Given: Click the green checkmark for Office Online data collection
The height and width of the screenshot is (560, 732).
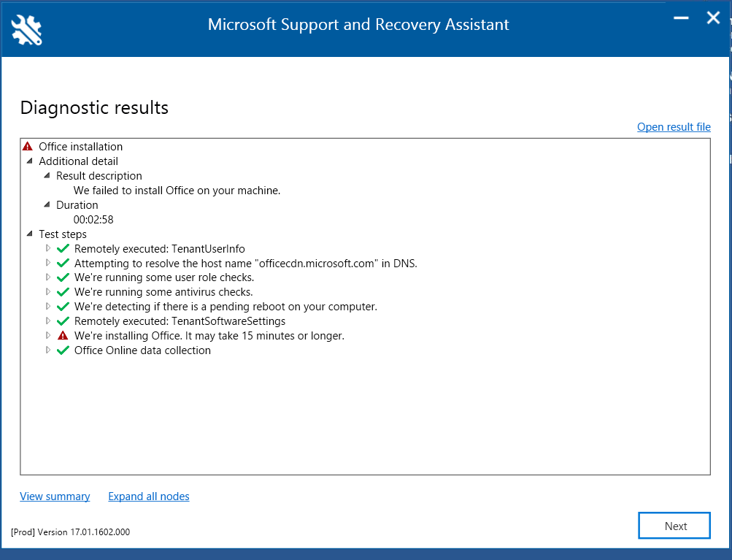Looking at the screenshot, I should 63,350.
